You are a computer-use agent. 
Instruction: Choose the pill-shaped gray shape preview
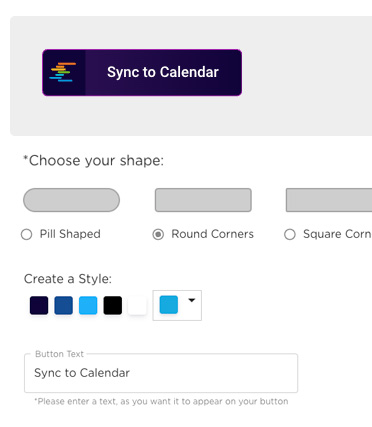click(x=71, y=200)
